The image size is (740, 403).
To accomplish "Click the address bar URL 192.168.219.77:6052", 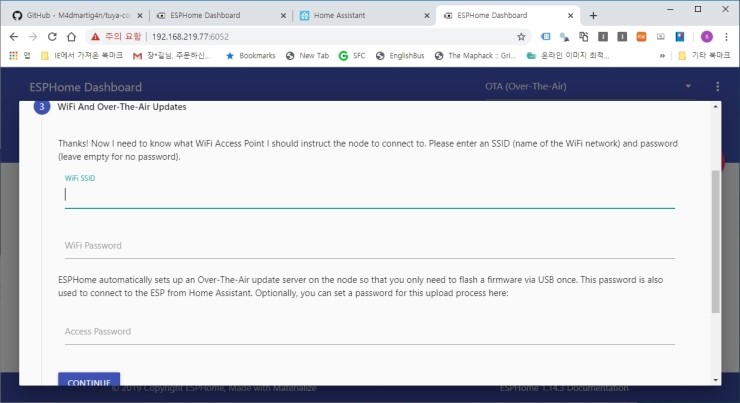I will [x=190, y=37].
